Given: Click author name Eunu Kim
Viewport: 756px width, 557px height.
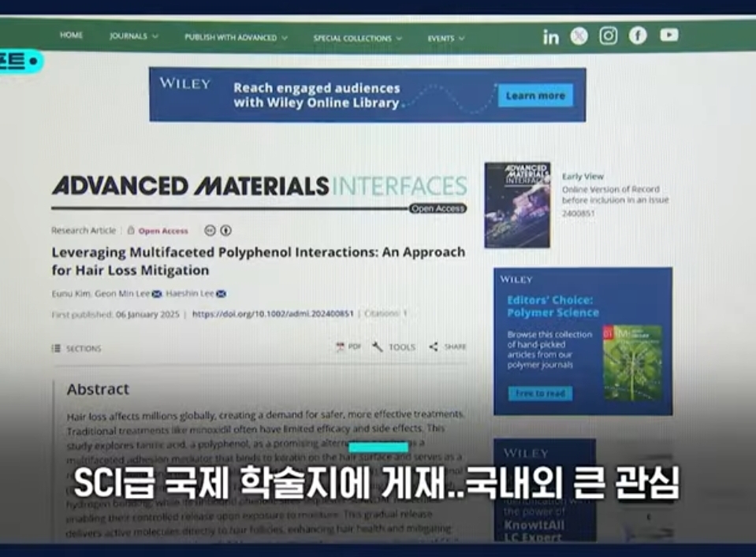Looking at the screenshot, I should pyautogui.click(x=71, y=293).
